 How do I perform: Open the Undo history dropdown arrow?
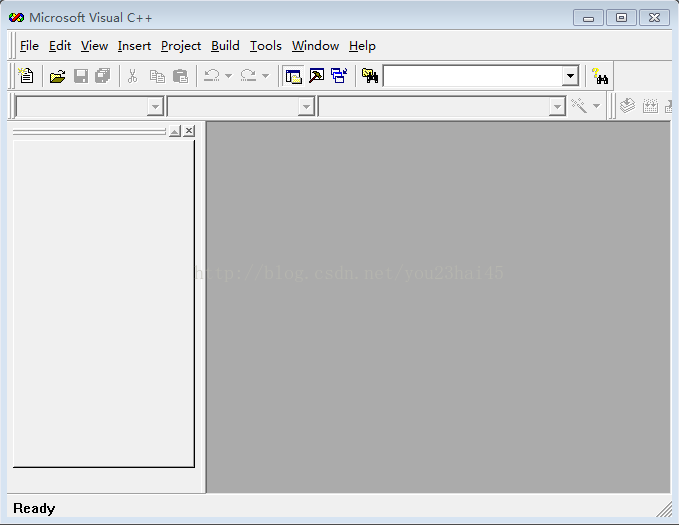point(229,76)
